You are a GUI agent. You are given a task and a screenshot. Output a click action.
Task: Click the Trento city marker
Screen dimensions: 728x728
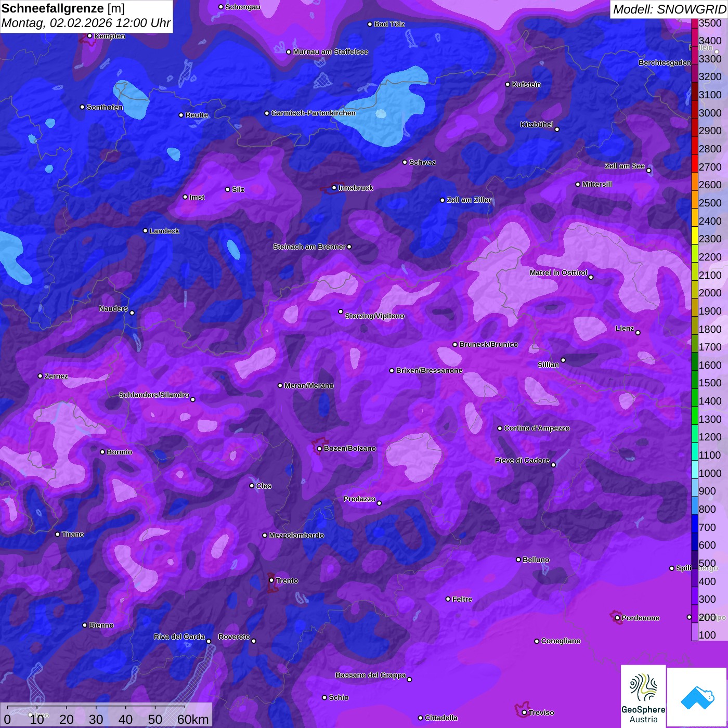(271, 580)
